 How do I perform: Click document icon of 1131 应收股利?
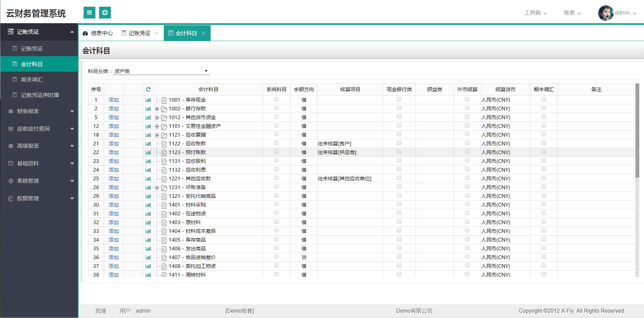(x=164, y=161)
